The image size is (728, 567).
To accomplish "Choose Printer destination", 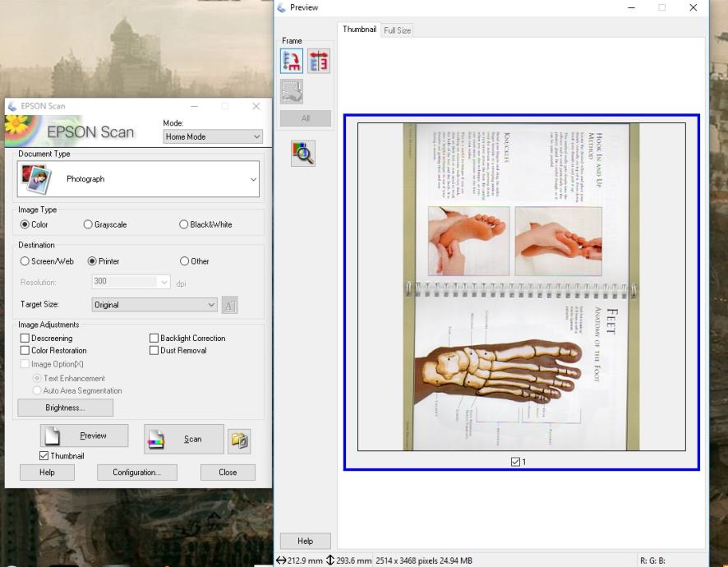I will pyautogui.click(x=104, y=261).
